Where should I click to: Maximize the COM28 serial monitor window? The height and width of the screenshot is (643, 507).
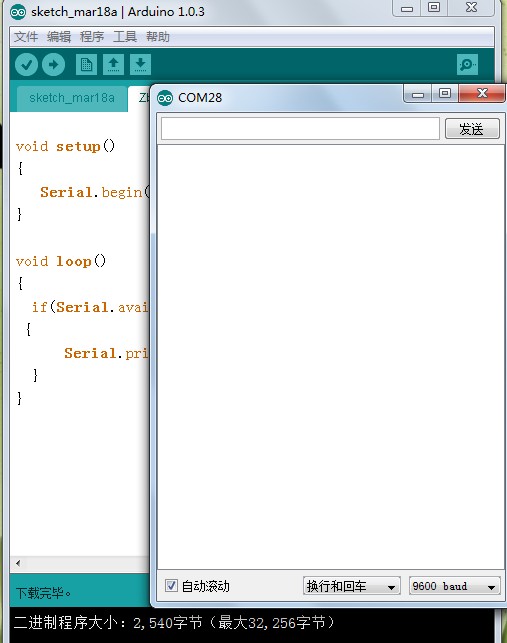tap(445, 94)
